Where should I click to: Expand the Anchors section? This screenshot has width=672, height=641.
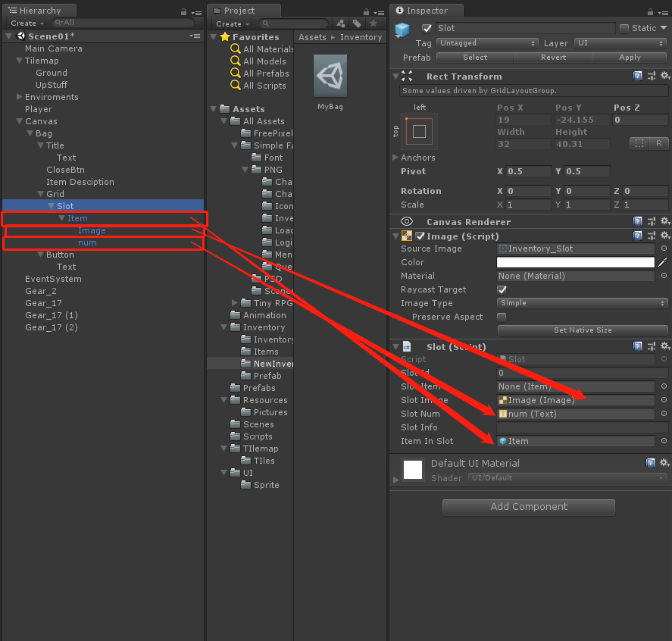coord(395,158)
